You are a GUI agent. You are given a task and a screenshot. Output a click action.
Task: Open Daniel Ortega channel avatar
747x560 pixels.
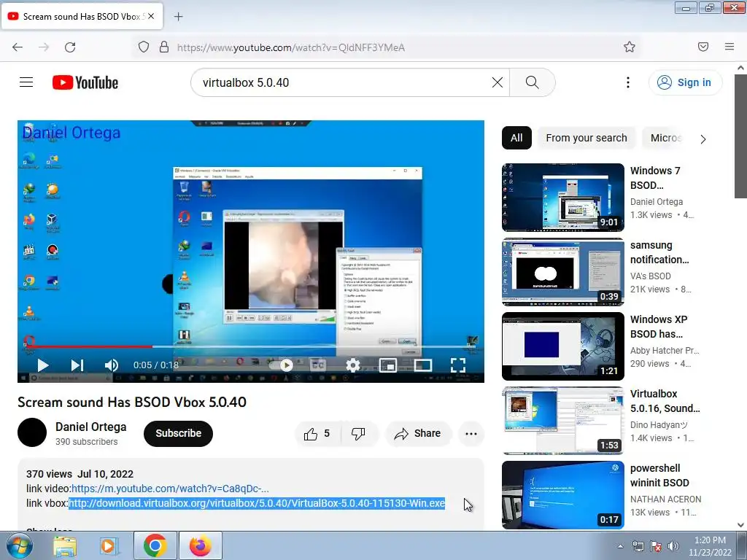pyautogui.click(x=32, y=432)
